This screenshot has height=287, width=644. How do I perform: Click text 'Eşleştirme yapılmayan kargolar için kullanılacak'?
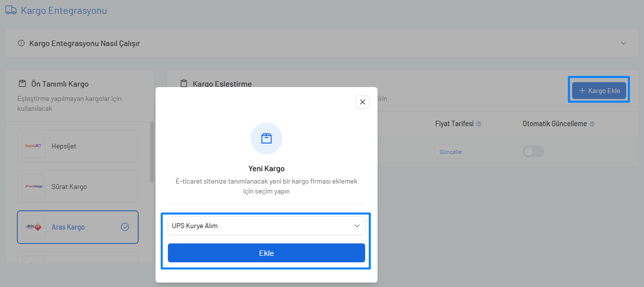point(69,103)
